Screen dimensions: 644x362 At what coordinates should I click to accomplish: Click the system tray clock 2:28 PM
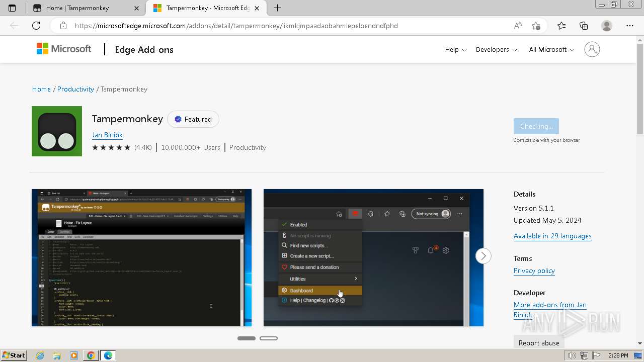pos(618,355)
